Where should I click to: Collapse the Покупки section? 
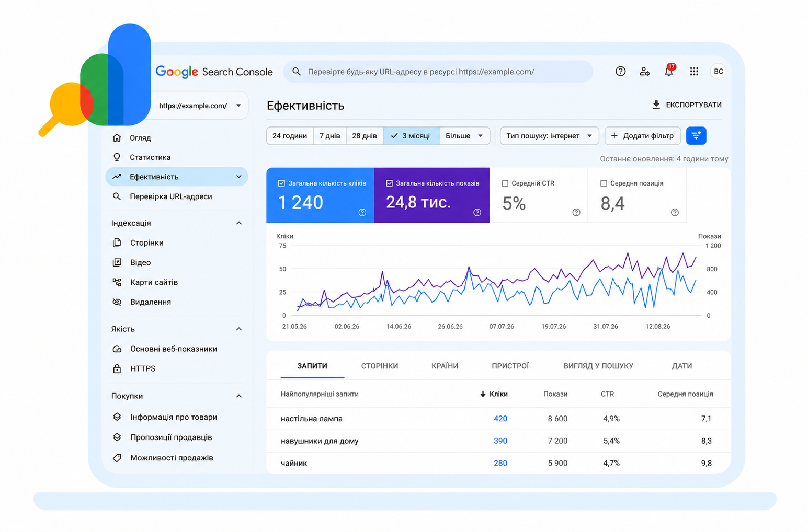tap(239, 396)
